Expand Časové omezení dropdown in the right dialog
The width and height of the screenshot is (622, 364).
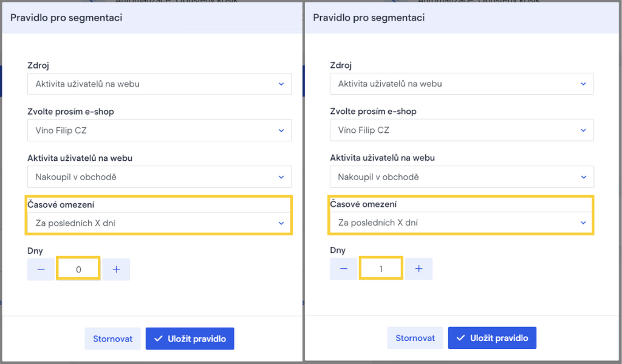[x=462, y=223]
